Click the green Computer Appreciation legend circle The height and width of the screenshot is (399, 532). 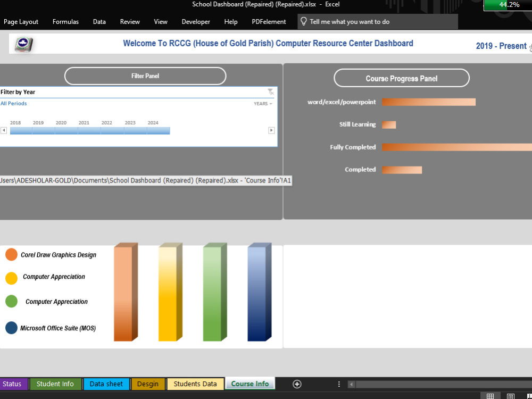point(11,301)
